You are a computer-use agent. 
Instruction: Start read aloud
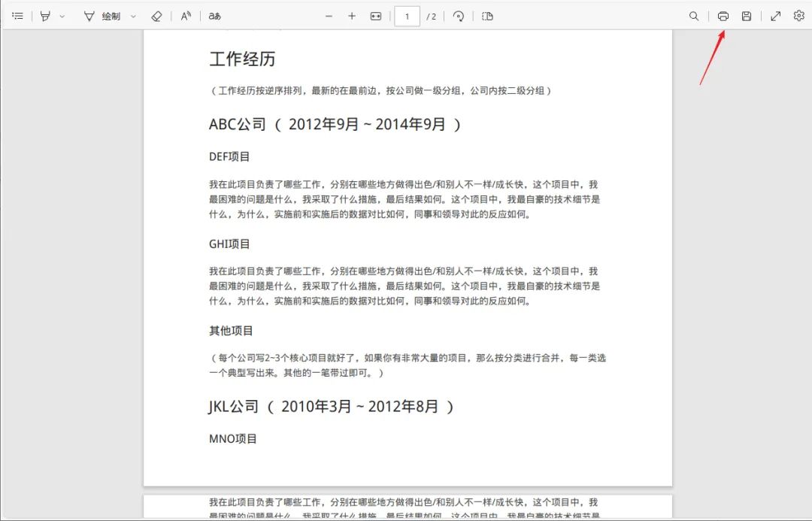point(186,16)
